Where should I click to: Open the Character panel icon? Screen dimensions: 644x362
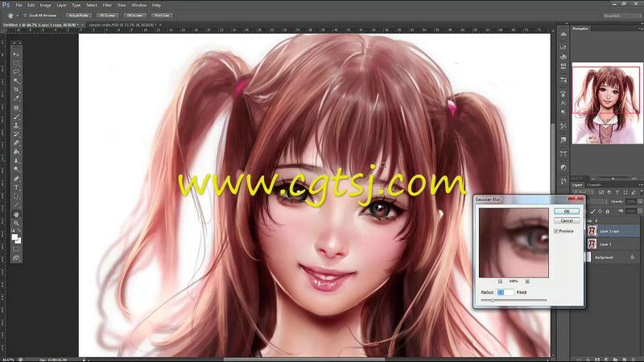point(563,103)
